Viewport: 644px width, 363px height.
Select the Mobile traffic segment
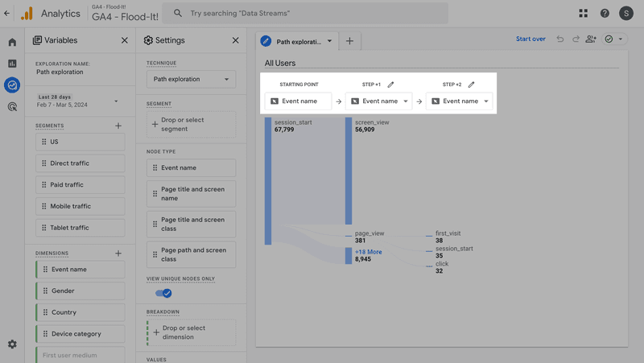(x=80, y=206)
